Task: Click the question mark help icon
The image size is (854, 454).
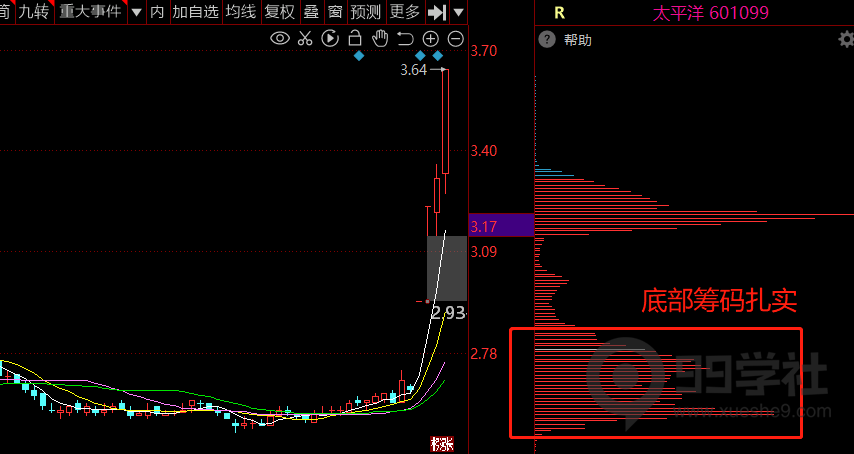Action: 547,40
